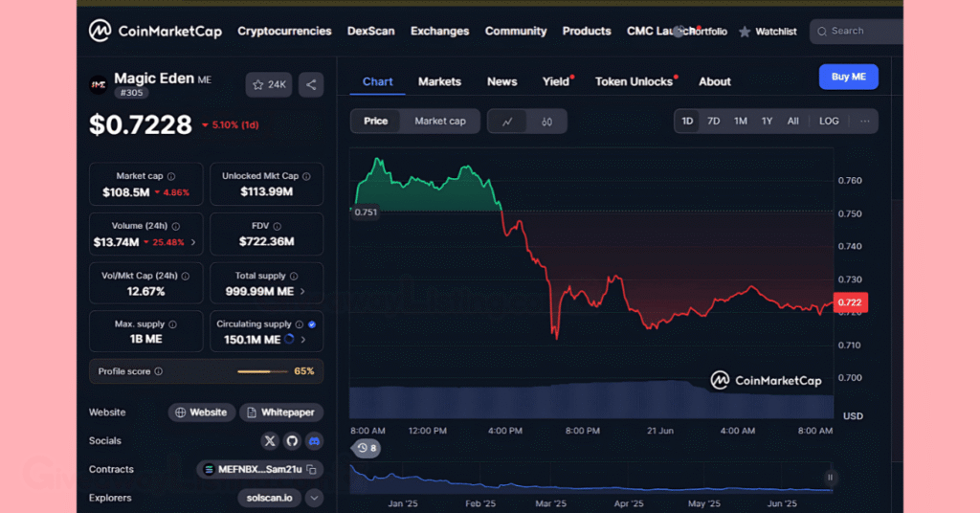Switch to the Yield tab

pyautogui.click(x=556, y=82)
